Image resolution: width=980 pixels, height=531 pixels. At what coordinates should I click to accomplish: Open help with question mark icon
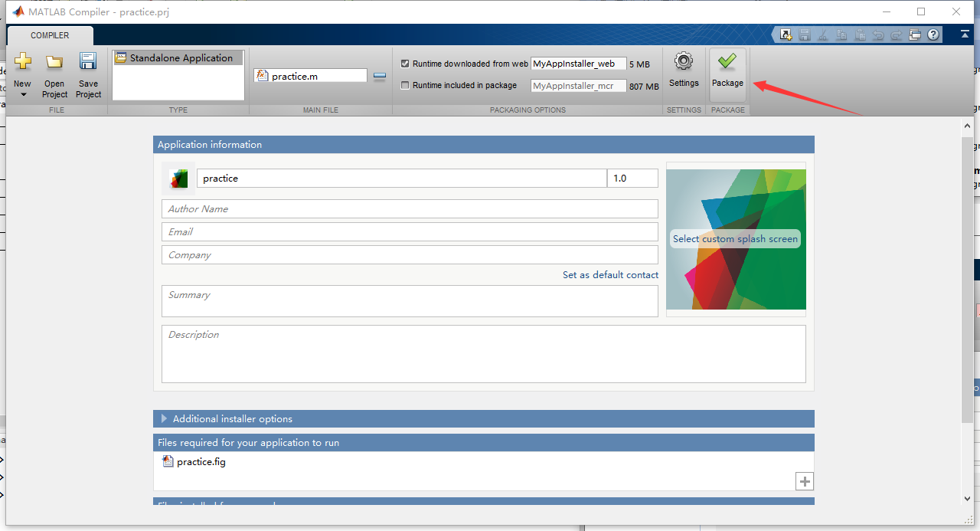pos(933,34)
